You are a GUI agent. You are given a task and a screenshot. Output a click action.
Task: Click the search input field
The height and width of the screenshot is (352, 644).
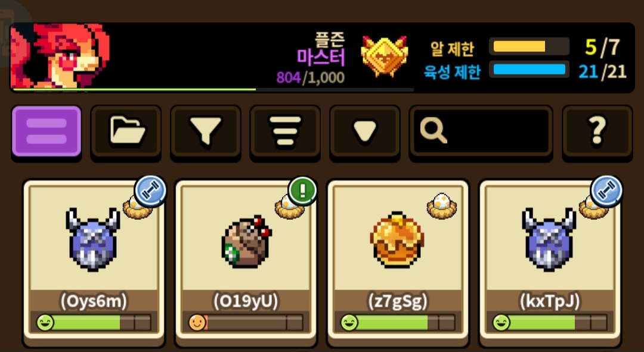point(481,131)
